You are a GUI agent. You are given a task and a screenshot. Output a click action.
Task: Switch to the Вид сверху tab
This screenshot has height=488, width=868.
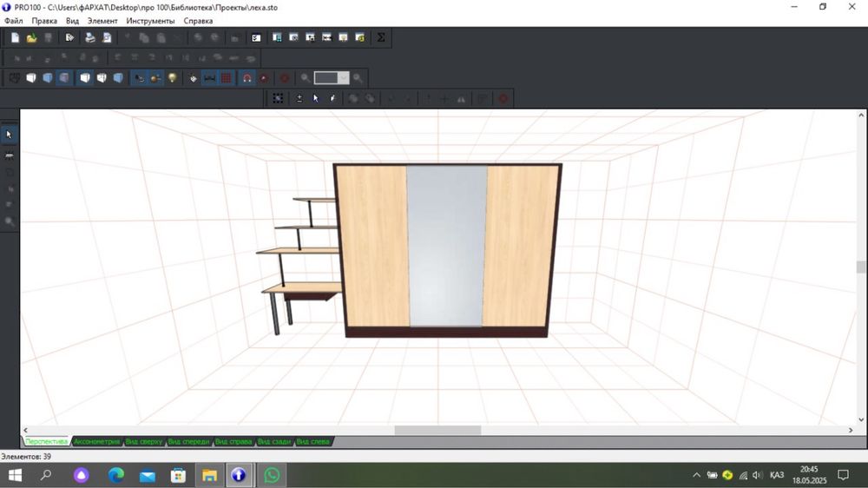click(x=143, y=442)
